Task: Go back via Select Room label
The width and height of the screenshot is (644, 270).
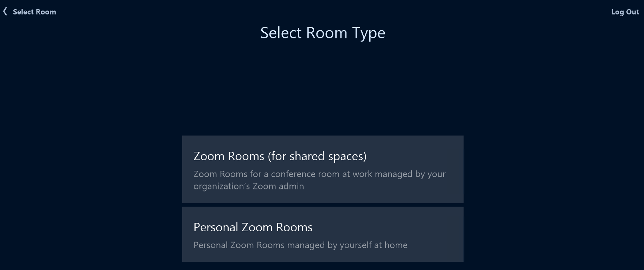Action: click(34, 12)
